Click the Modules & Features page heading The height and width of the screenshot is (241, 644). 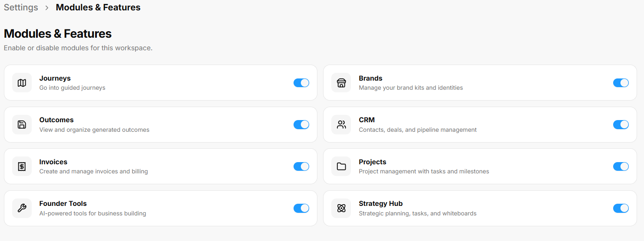(x=58, y=34)
